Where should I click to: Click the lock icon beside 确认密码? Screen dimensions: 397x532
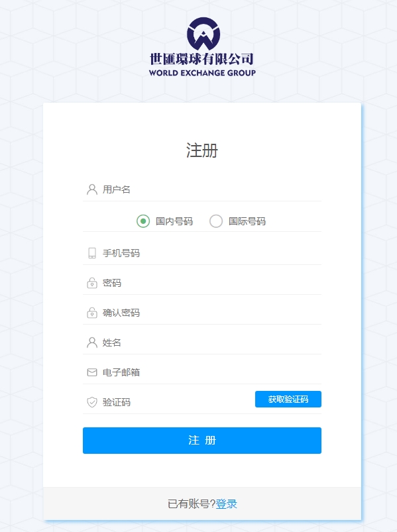(x=92, y=313)
